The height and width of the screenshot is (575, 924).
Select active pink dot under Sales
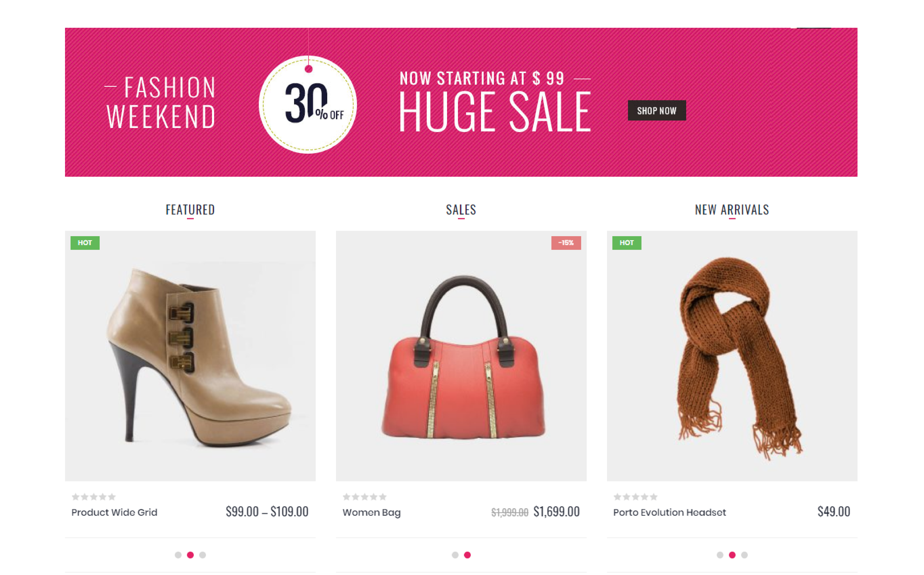tap(467, 555)
